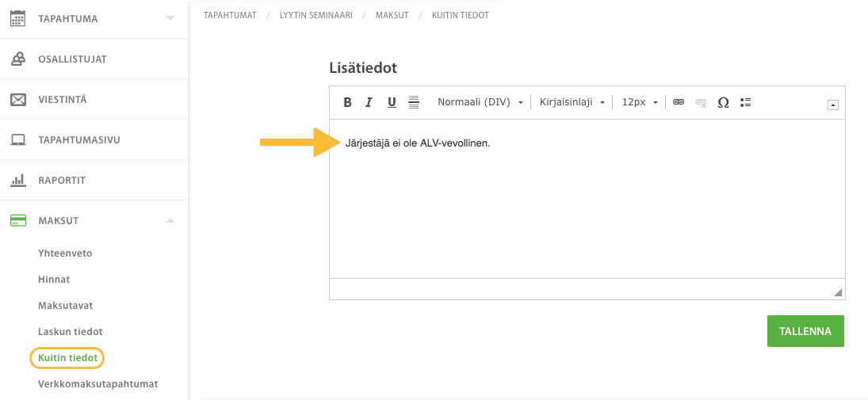This screenshot has height=400, width=868.
Task: Insert a bulleted list
Action: pyautogui.click(x=745, y=102)
